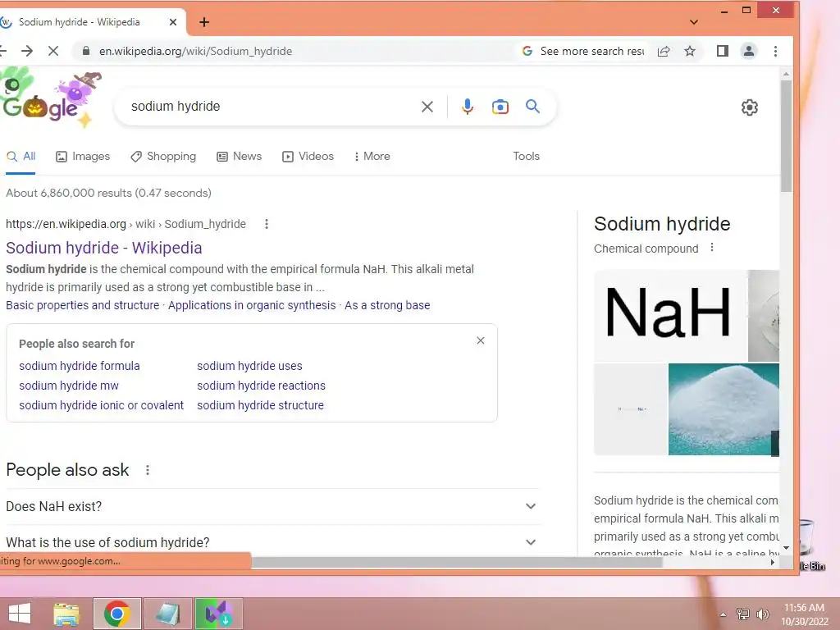Click the horizontal scrollbar thumb
This screenshot has height=630, width=840.
tap(457, 562)
